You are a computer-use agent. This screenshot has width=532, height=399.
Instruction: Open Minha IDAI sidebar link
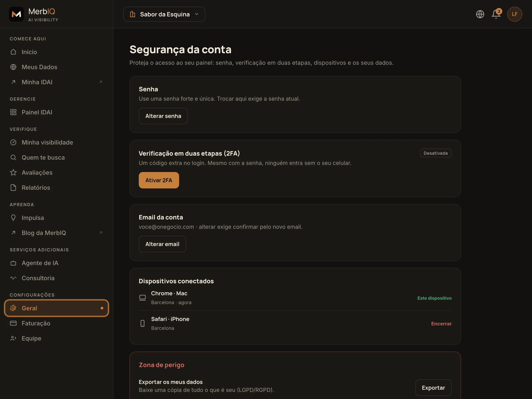click(57, 82)
